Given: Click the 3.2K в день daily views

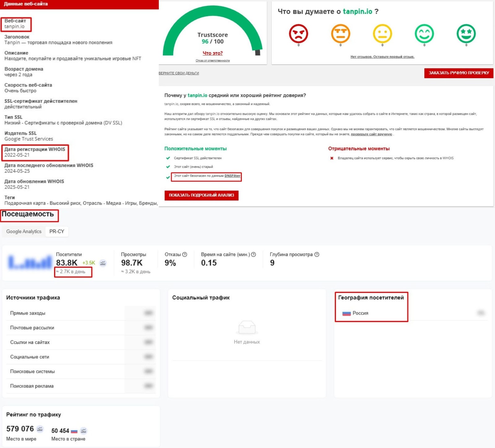Looking at the screenshot, I should (136, 272).
